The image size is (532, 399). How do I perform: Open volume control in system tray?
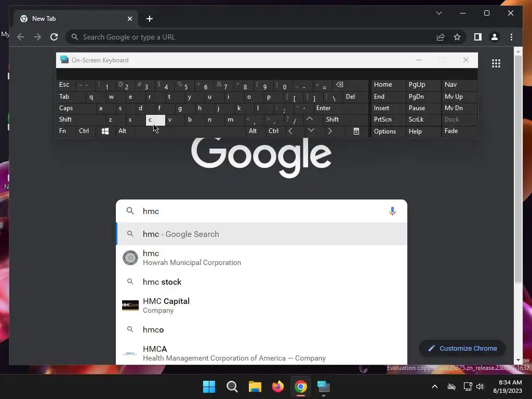480,387
